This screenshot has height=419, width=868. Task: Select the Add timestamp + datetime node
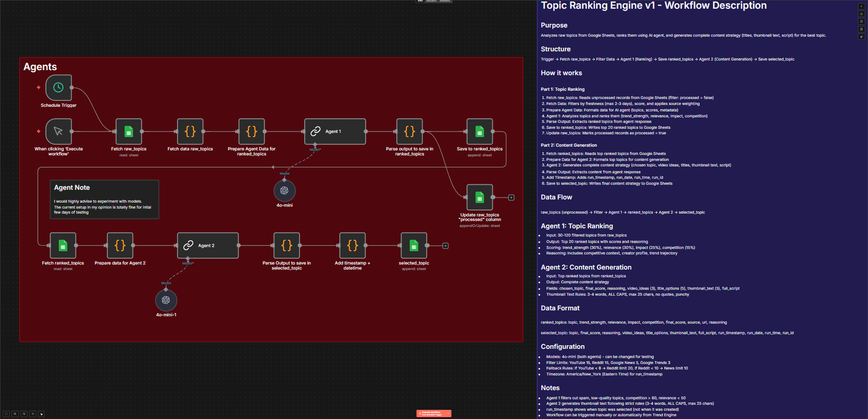(x=352, y=245)
